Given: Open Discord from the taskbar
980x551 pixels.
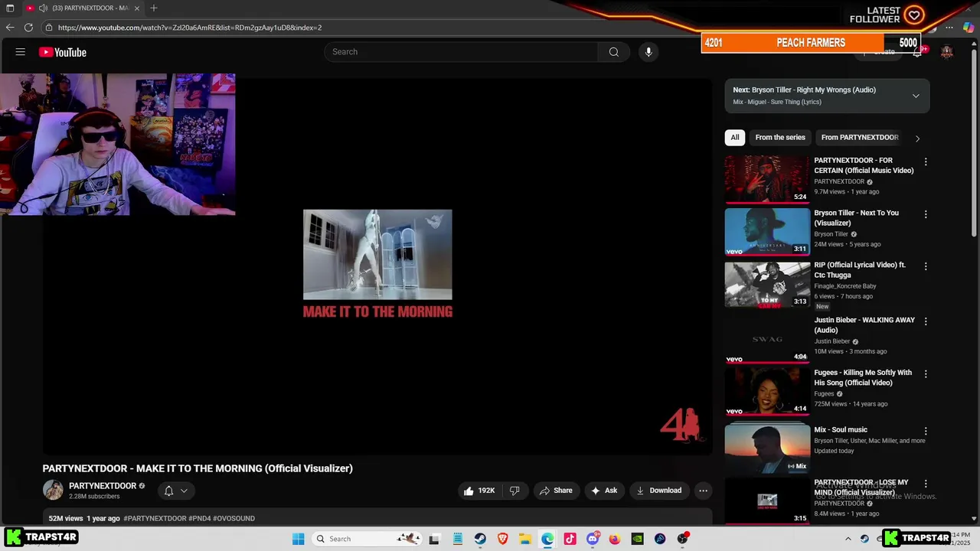Looking at the screenshot, I should [x=593, y=539].
